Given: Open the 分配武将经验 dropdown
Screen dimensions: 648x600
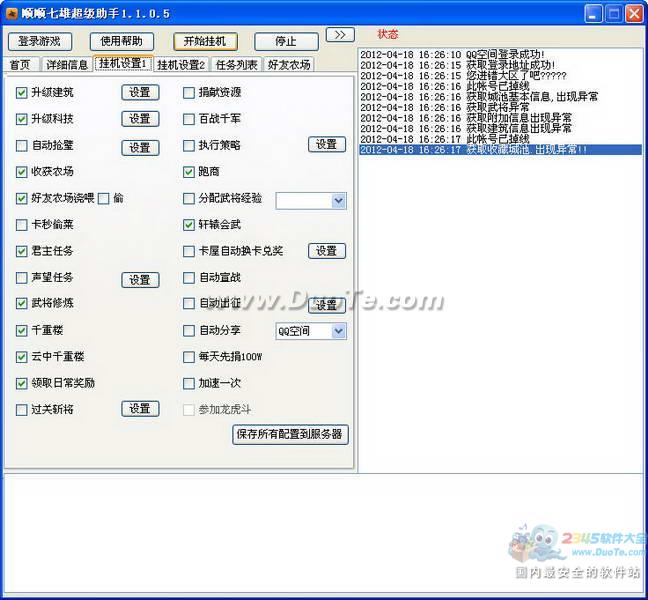Looking at the screenshot, I should pyautogui.click(x=338, y=201).
